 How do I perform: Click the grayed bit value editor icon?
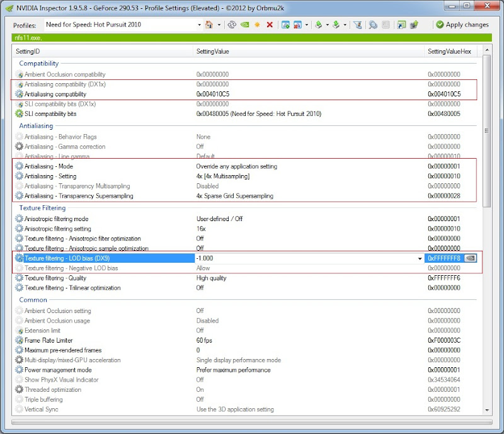[x=386, y=25]
